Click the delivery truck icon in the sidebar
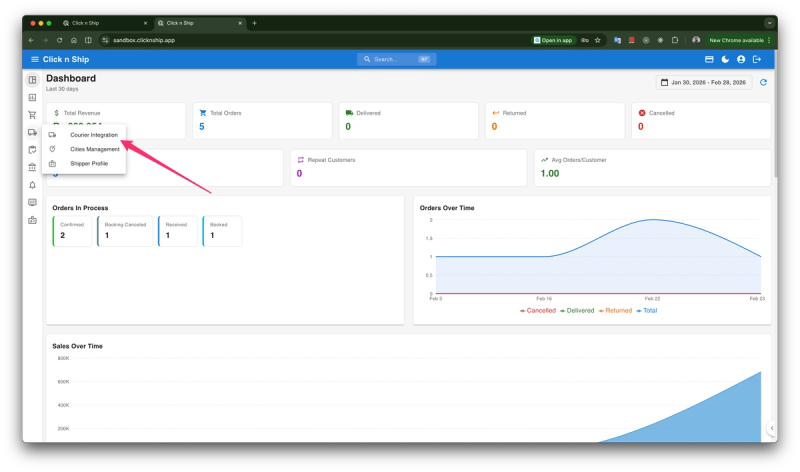This screenshot has height=472, width=800. [32, 133]
